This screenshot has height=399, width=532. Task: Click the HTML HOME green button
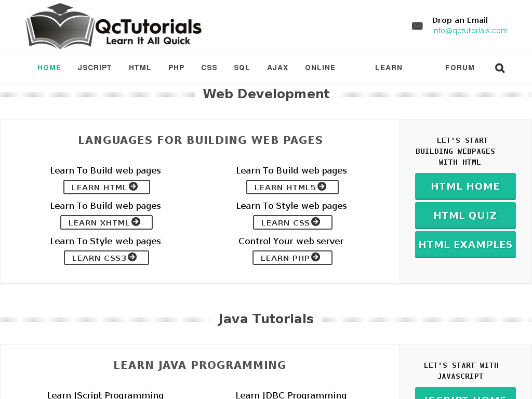[465, 187]
